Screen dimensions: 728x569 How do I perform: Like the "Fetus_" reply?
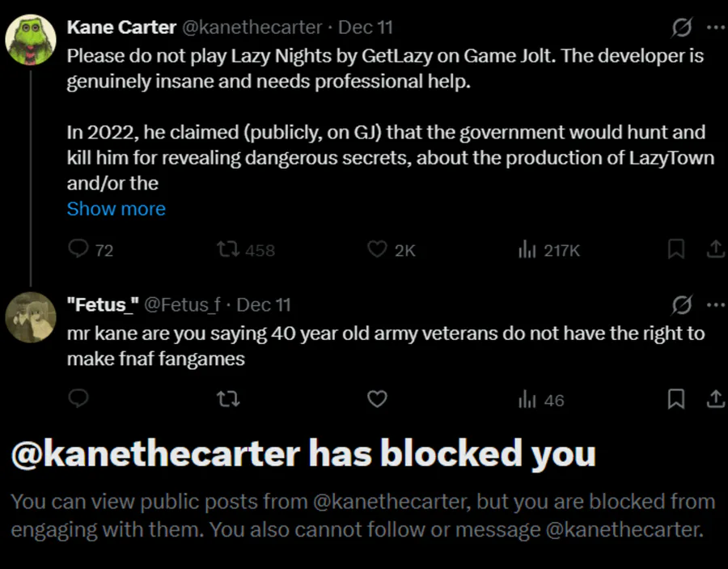377,399
